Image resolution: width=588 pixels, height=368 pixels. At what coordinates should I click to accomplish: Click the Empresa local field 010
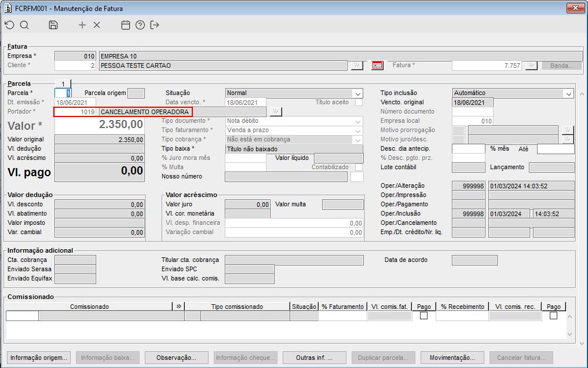(x=473, y=121)
